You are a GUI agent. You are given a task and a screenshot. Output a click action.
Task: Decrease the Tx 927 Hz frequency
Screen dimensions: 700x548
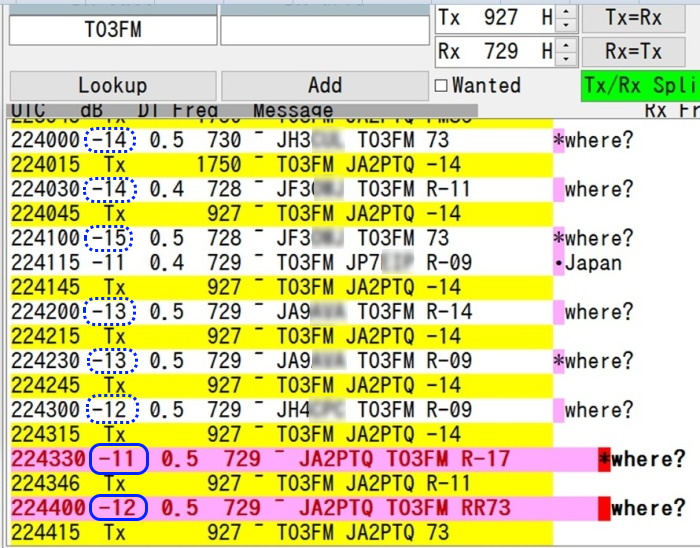(566, 25)
